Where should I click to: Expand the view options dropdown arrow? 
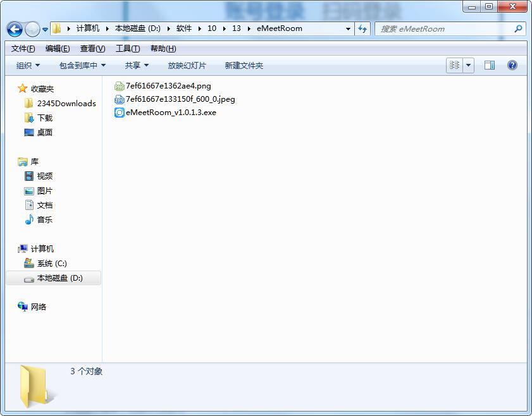[x=469, y=65]
